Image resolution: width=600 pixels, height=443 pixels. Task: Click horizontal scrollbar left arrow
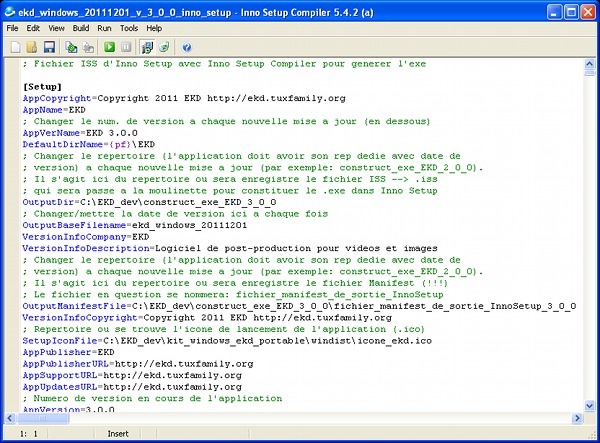10,418
